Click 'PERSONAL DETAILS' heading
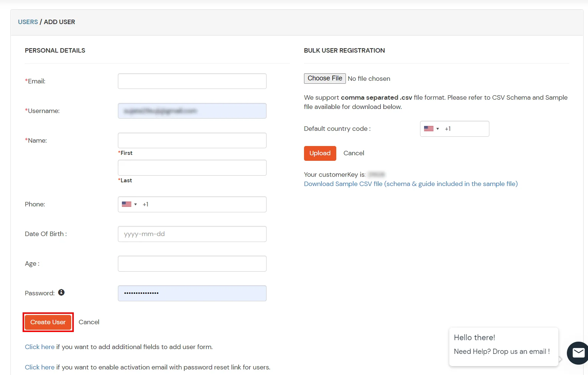This screenshot has width=588, height=375. [55, 50]
